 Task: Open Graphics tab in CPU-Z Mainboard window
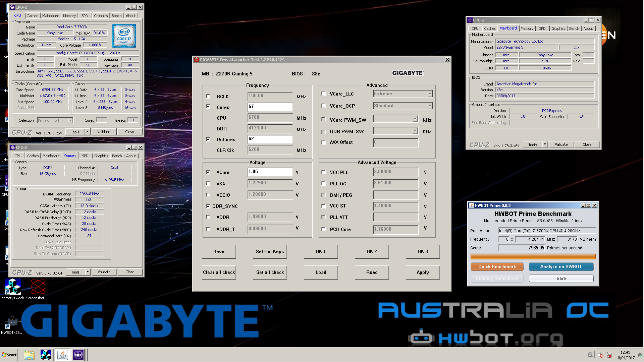[558, 28]
